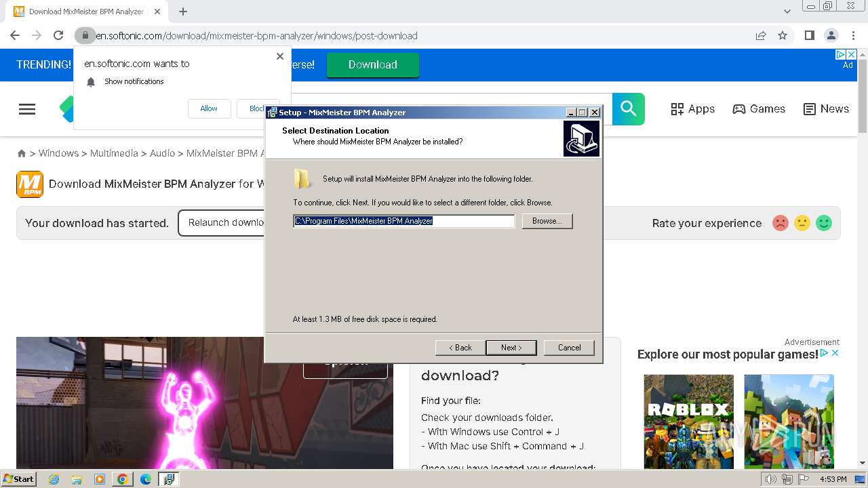This screenshot has width=868, height=488.
Task: Share this page using the share icon
Action: (x=761, y=35)
